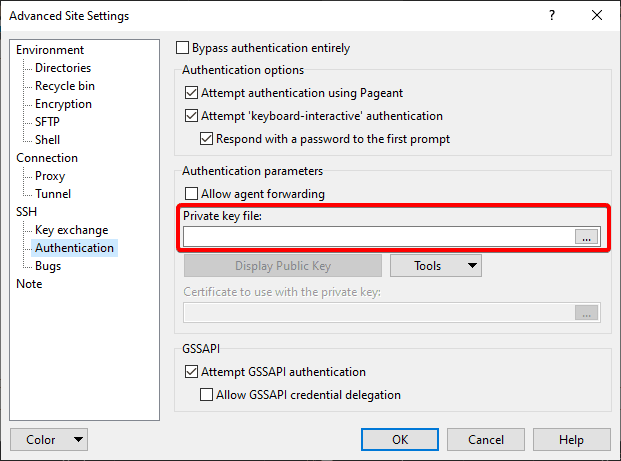This screenshot has height=461, width=621.
Task: Select Proxy under Connection
Action: [x=50, y=176]
